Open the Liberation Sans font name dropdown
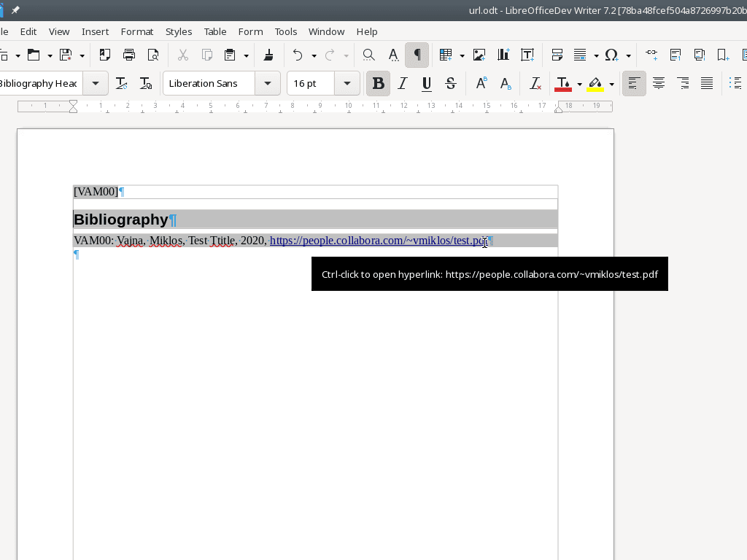Viewport: 747px width, 560px height. coord(268,83)
